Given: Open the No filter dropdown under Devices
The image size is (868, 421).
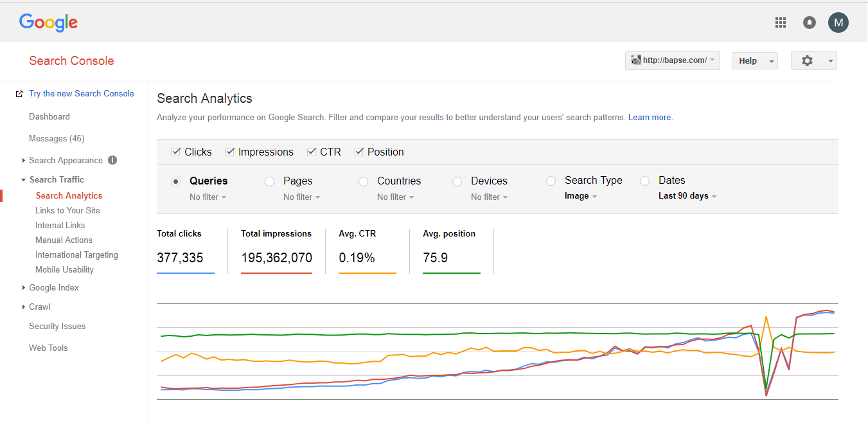Looking at the screenshot, I should pyautogui.click(x=489, y=197).
